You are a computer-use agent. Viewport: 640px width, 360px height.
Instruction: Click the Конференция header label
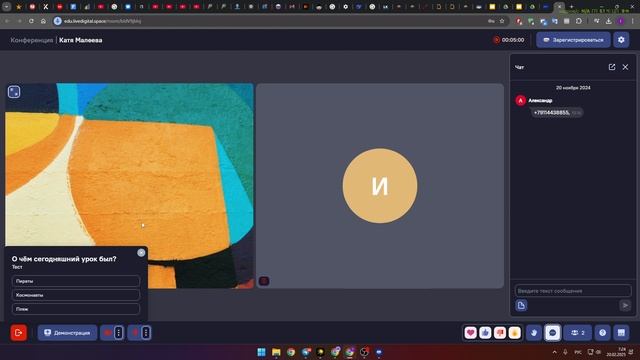[x=31, y=40]
